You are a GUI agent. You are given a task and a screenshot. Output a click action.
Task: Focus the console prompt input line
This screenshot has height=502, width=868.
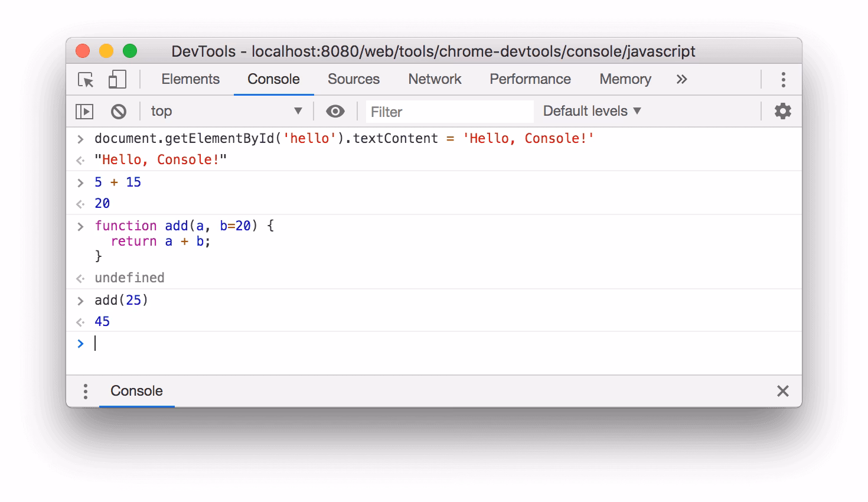coord(434,344)
